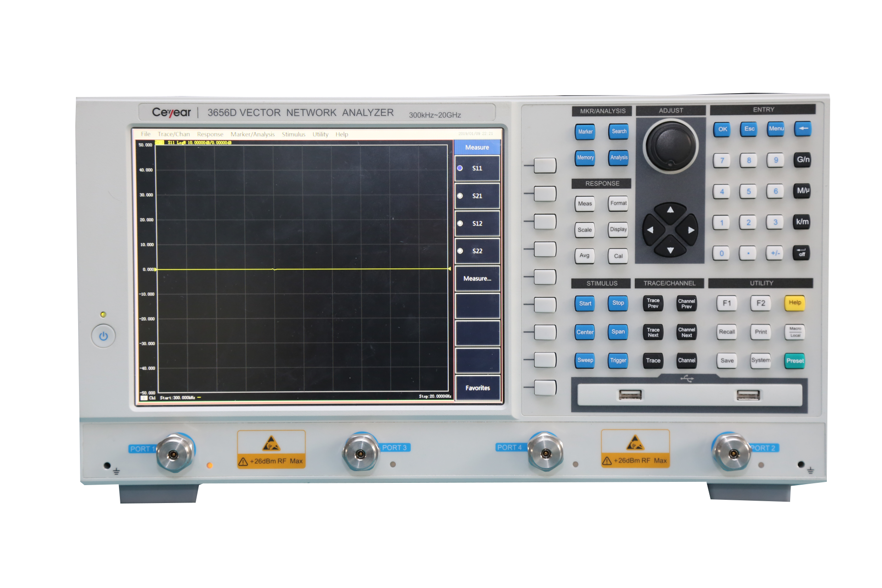Viewport: 882px width, 588px height.
Task: Open the Trace/Chan menu
Action: coord(174,134)
